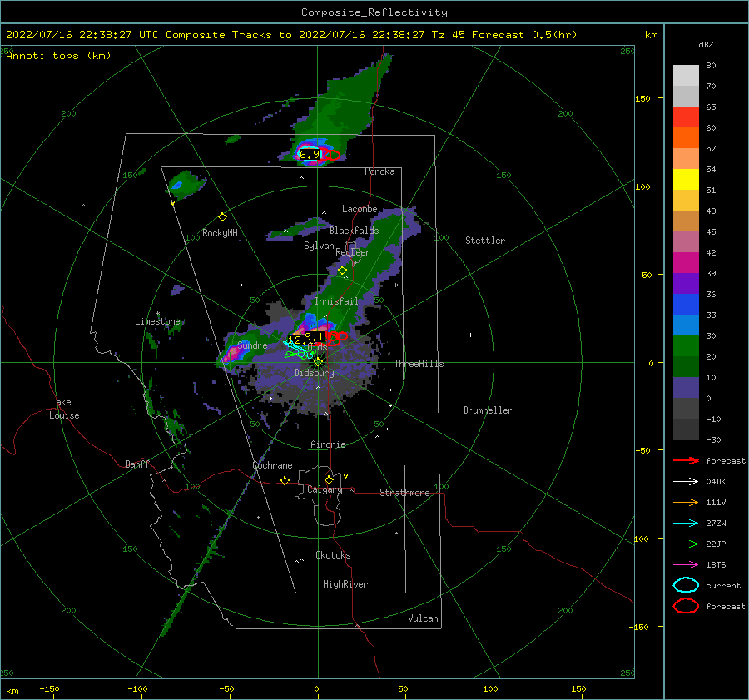
Task: Click the 18TS legend text
Action: [x=716, y=565]
